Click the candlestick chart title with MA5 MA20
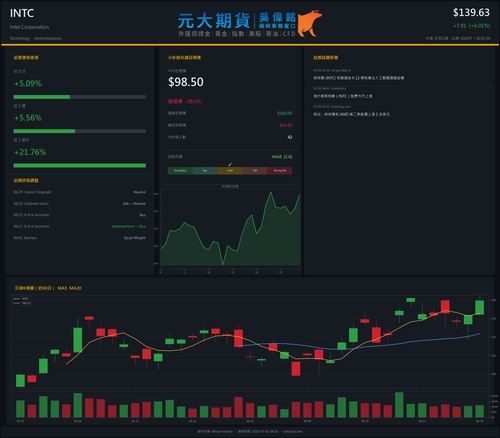Screen dimensions: 500x438 click(x=48, y=288)
